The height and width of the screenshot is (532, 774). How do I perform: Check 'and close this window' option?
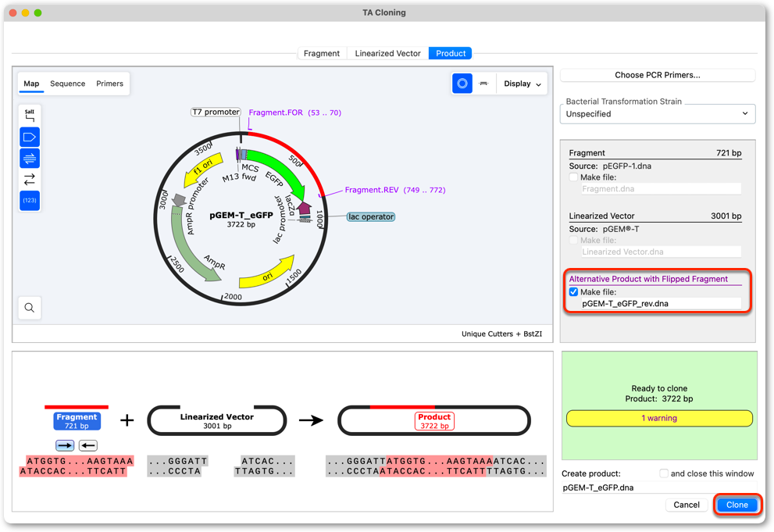[664, 473]
